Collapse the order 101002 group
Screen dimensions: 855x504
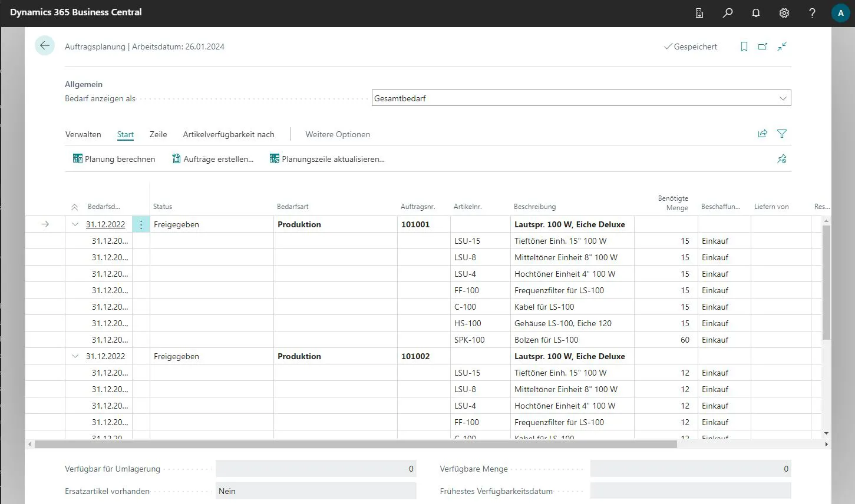tap(75, 356)
